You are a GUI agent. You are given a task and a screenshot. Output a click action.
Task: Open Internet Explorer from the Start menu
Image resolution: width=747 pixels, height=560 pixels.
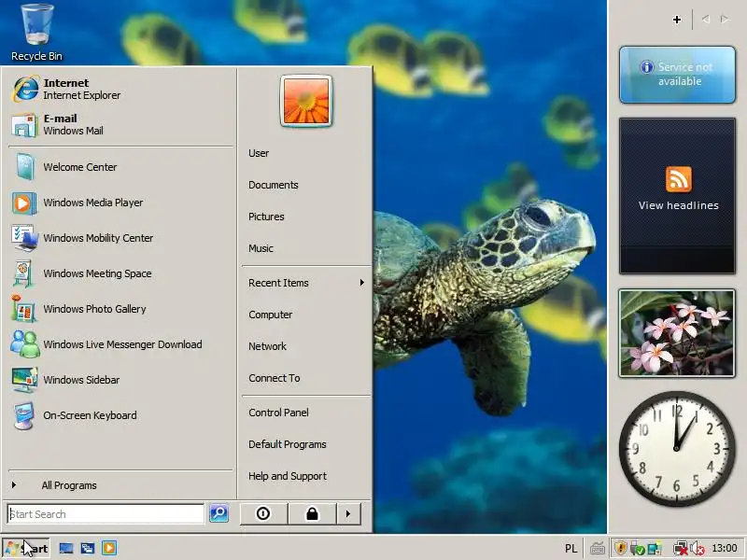point(121,89)
